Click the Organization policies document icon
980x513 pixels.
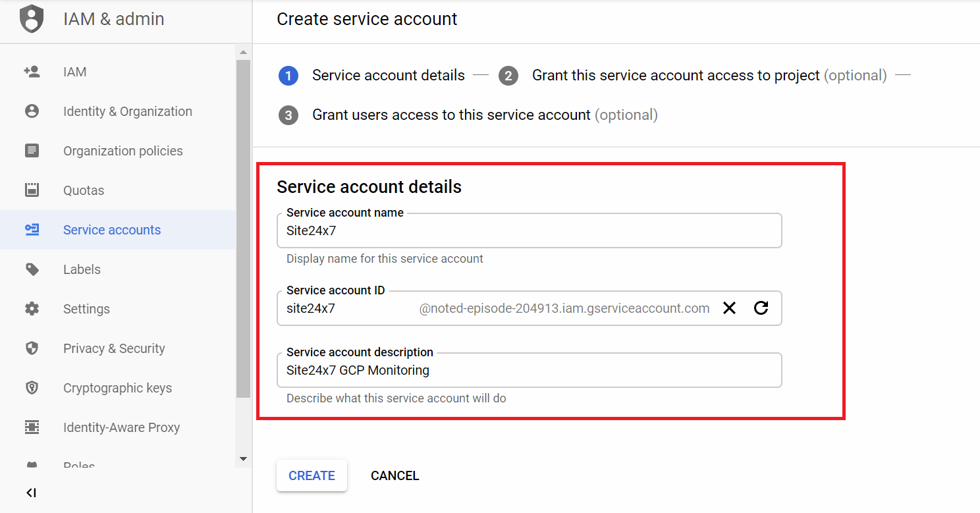(x=32, y=151)
